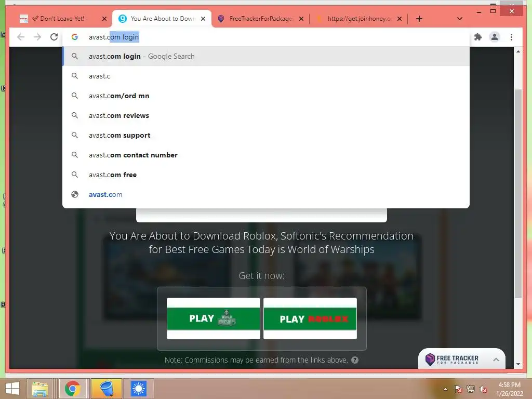The width and height of the screenshot is (532, 399).
Task: Open the avast.com site suggestion
Action: tap(266, 194)
